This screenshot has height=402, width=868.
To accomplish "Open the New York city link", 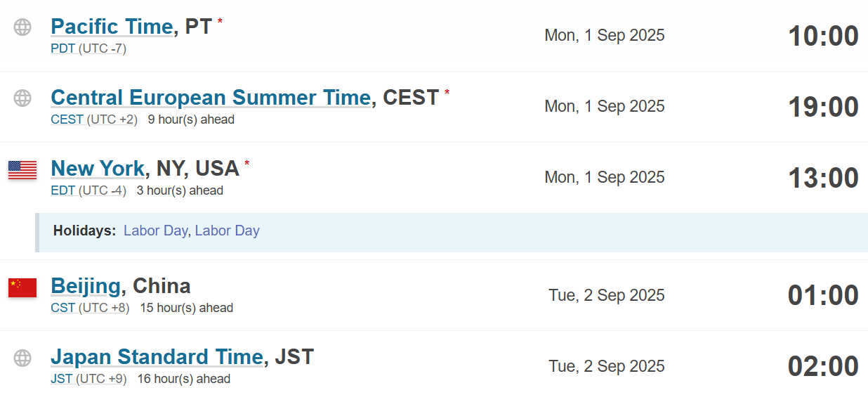I will 98,169.
